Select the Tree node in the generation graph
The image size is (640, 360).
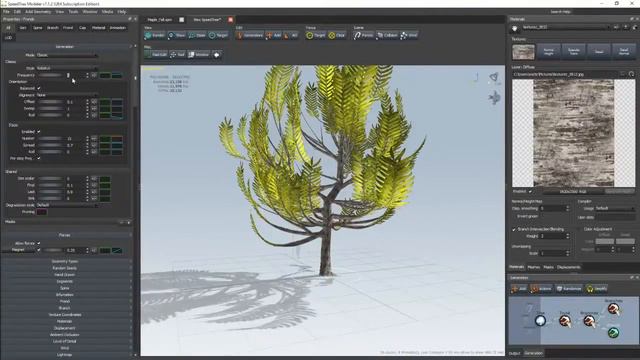[540, 320]
